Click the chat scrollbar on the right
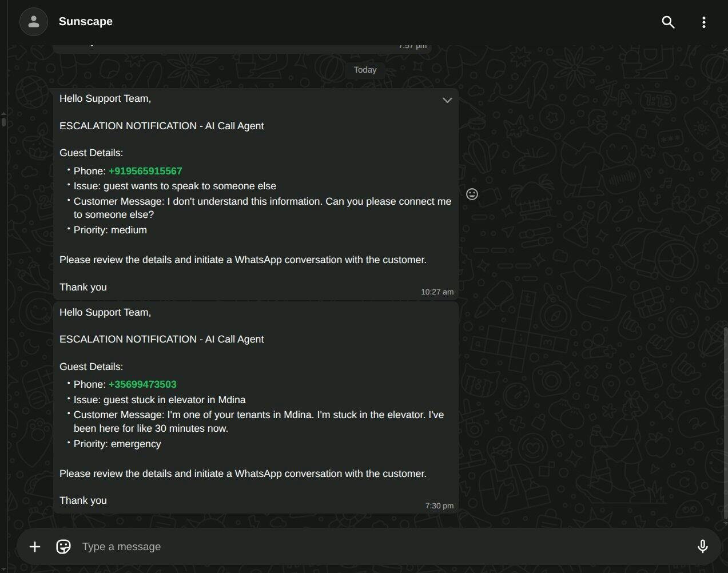The height and width of the screenshot is (573, 728). [725, 423]
